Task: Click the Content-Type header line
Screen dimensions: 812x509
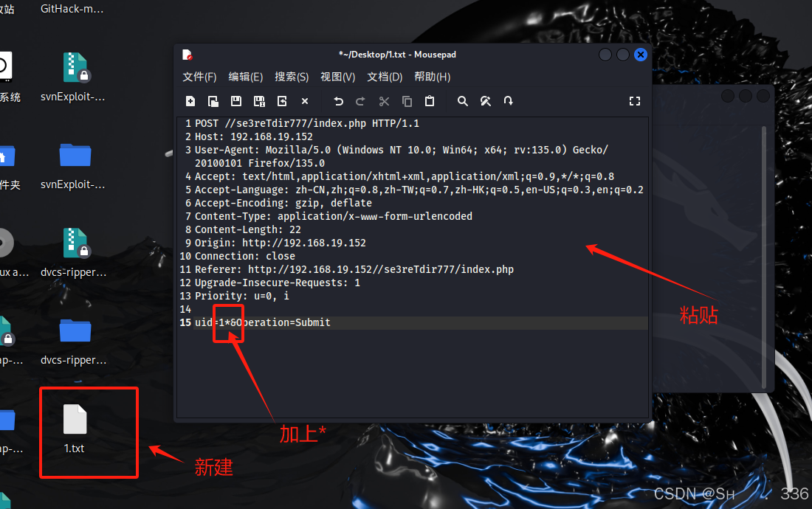Action: pyautogui.click(x=334, y=217)
